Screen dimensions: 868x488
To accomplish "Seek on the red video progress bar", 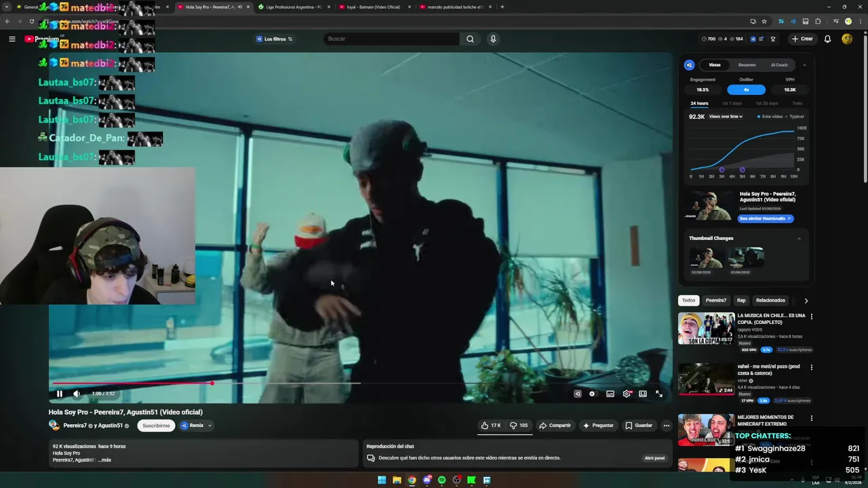I will click(x=361, y=384).
